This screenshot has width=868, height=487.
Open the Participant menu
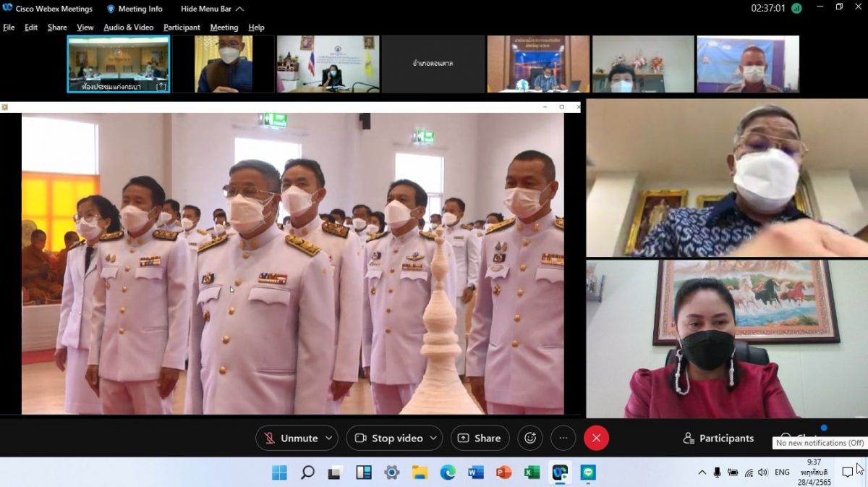click(182, 27)
